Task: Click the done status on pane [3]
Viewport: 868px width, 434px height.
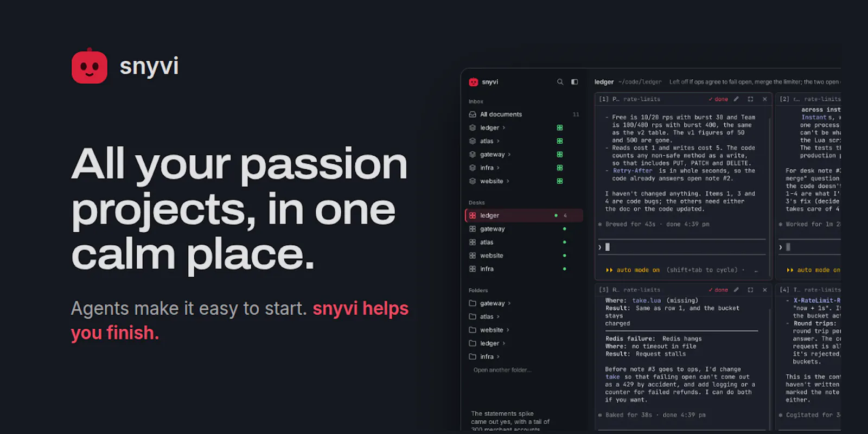Action: coord(718,290)
